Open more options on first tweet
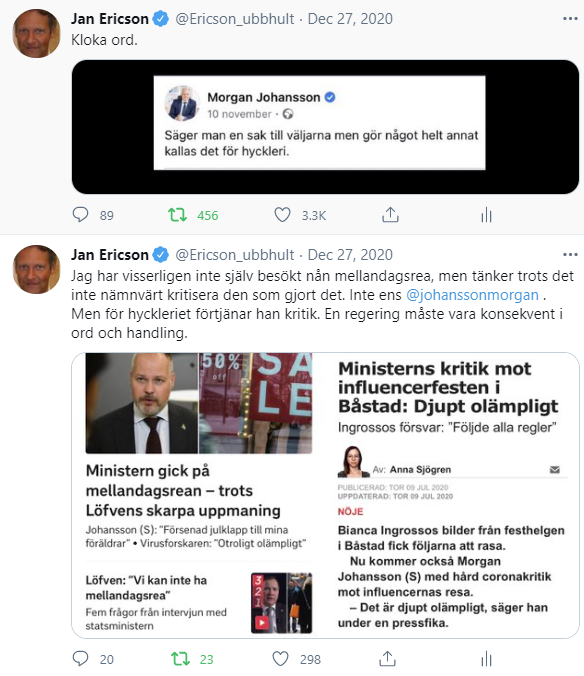The width and height of the screenshot is (584, 676). tap(570, 19)
